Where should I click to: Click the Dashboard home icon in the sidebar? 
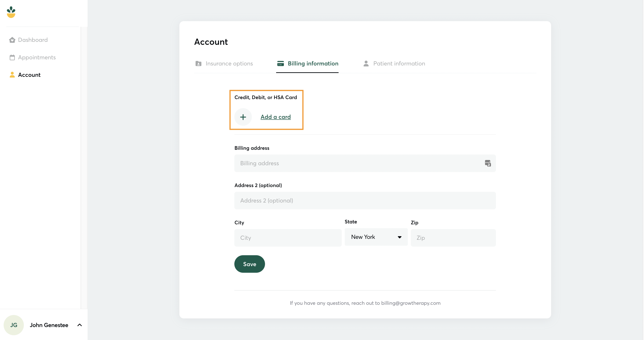[x=12, y=40]
